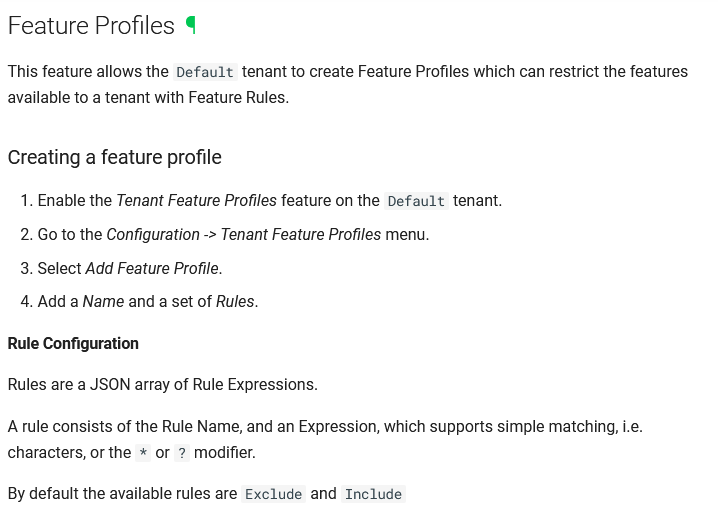
Task: Click the green pilcrow permalink icon
Action: coord(191,25)
